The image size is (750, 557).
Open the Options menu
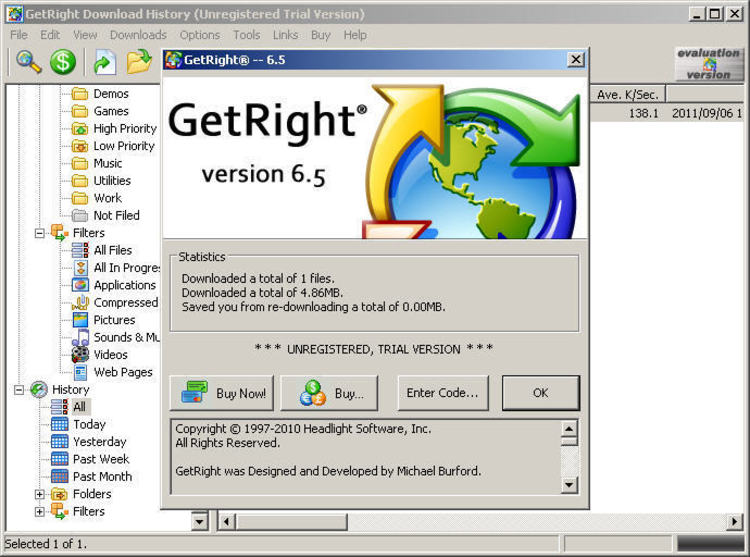tap(199, 35)
